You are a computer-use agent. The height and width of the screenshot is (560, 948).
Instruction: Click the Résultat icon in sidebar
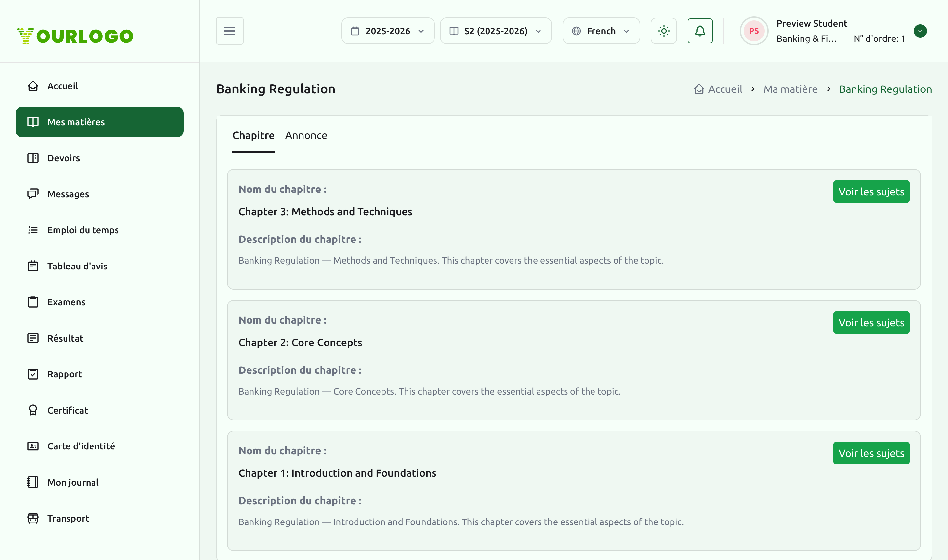pyautogui.click(x=33, y=338)
